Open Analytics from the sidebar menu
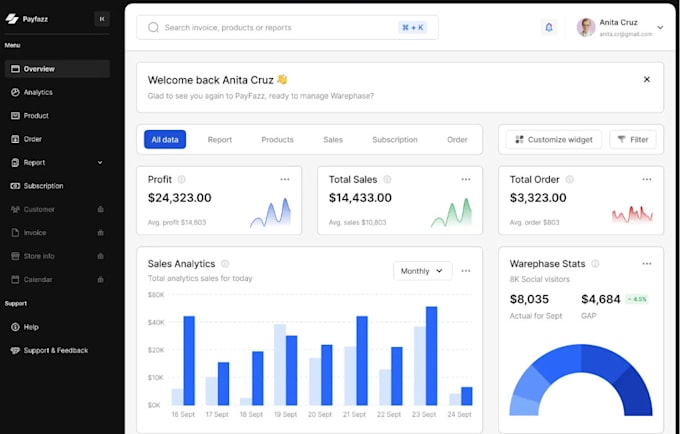The image size is (680, 434). pos(38,92)
